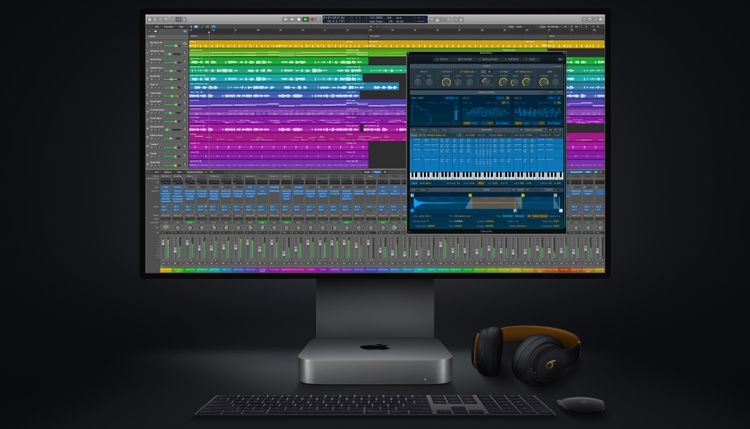Open the Library via first control bar icon
Viewport: 750px width, 429px height.
click(150, 20)
